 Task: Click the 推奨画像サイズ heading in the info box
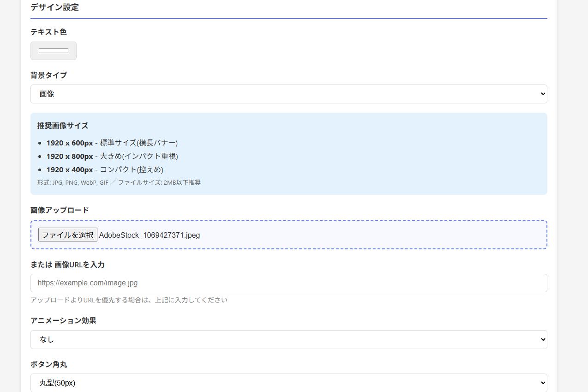point(63,126)
